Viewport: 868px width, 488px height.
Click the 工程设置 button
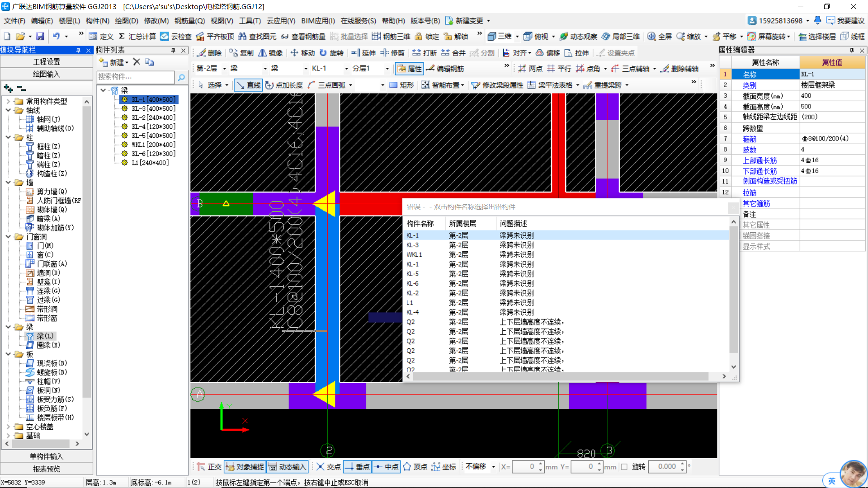coord(47,61)
